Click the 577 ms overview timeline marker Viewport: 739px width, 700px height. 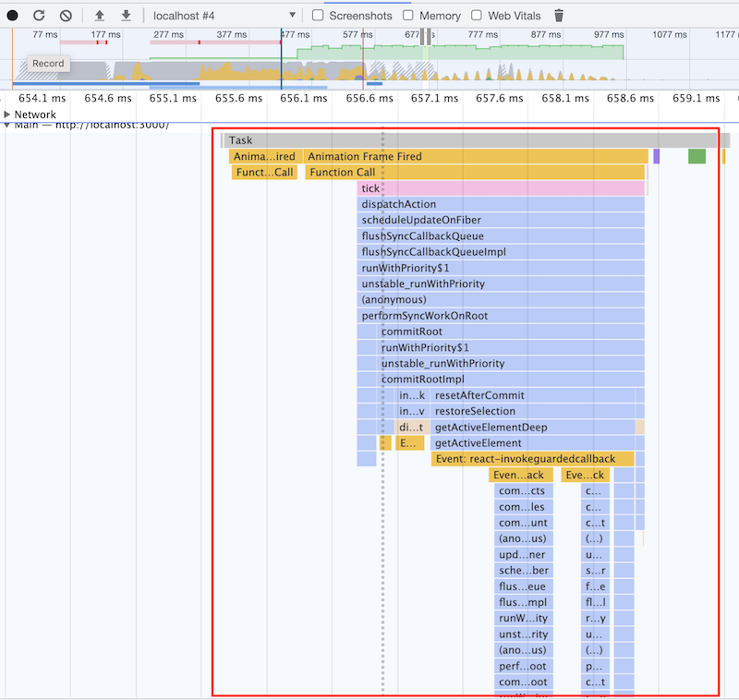pyautogui.click(x=357, y=34)
